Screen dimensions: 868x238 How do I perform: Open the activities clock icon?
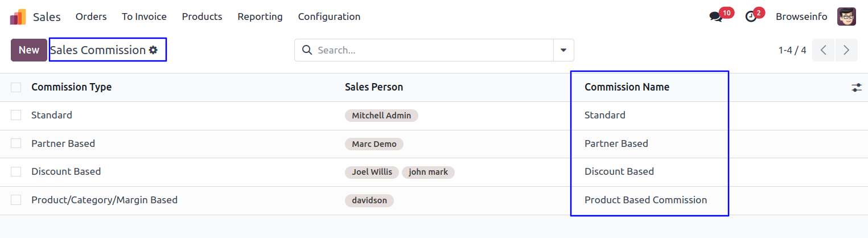point(751,17)
